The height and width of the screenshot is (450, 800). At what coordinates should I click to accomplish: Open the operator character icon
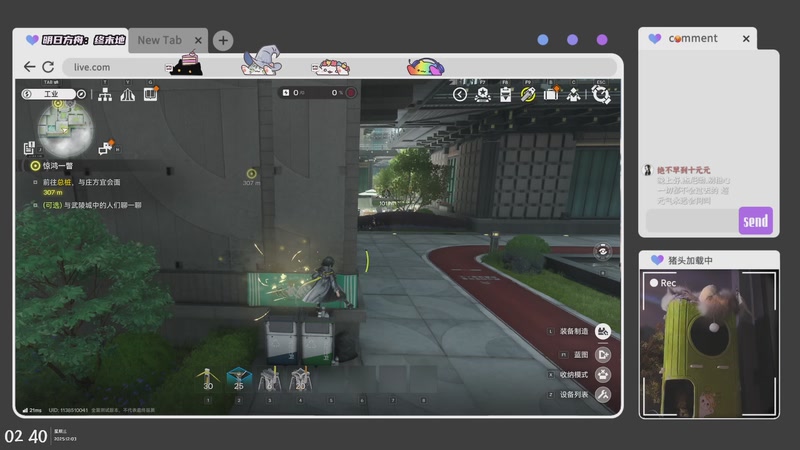pos(573,94)
